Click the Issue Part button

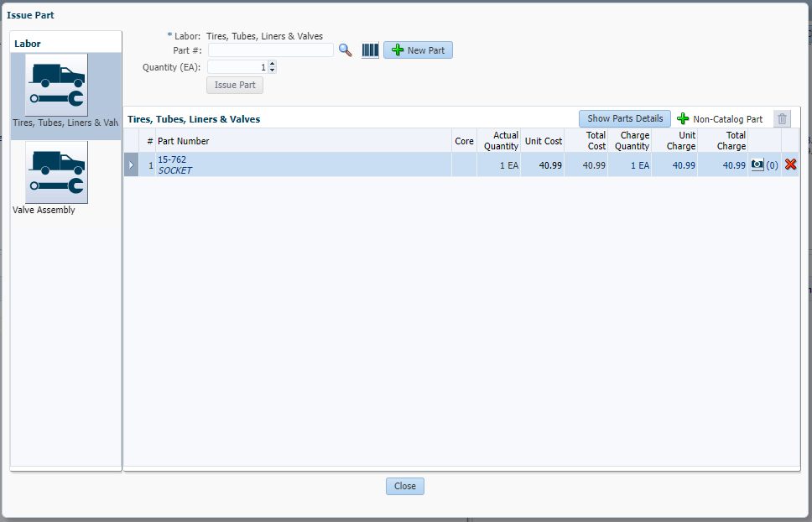235,85
